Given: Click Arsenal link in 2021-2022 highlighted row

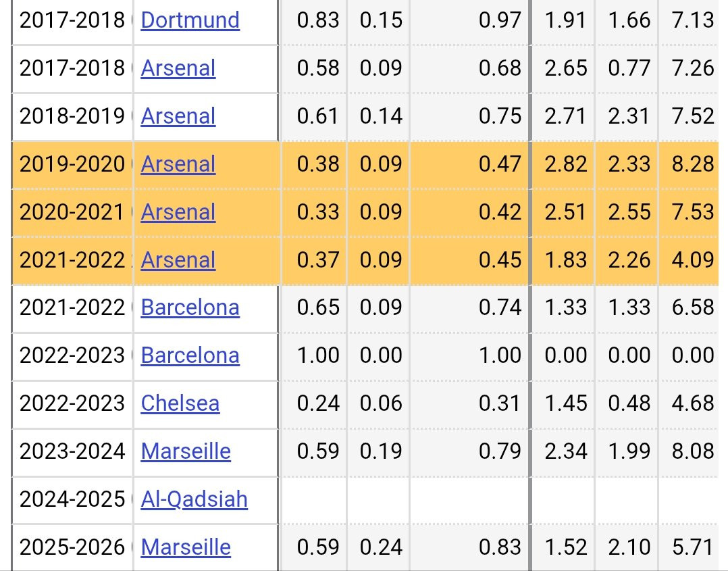Looking at the screenshot, I should point(178,260).
